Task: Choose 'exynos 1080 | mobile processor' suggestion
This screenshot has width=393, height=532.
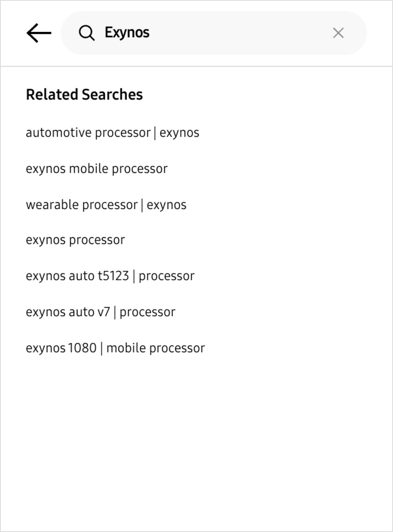Action: (115, 348)
